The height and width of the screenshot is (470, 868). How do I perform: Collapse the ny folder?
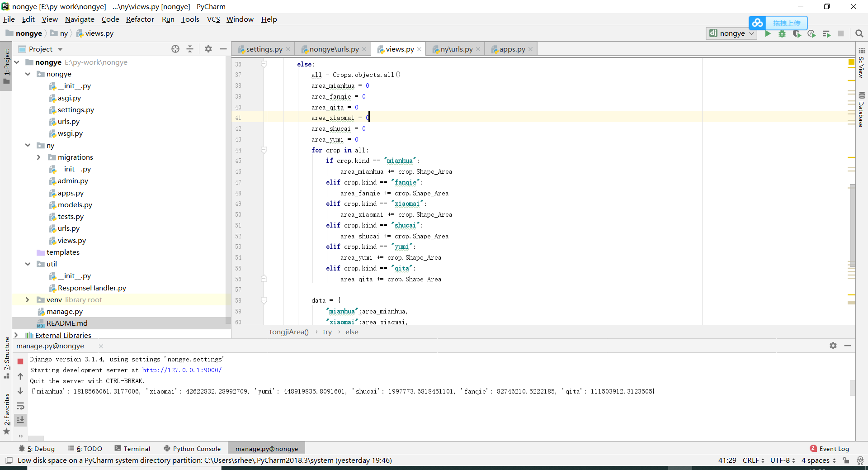coord(28,146)
